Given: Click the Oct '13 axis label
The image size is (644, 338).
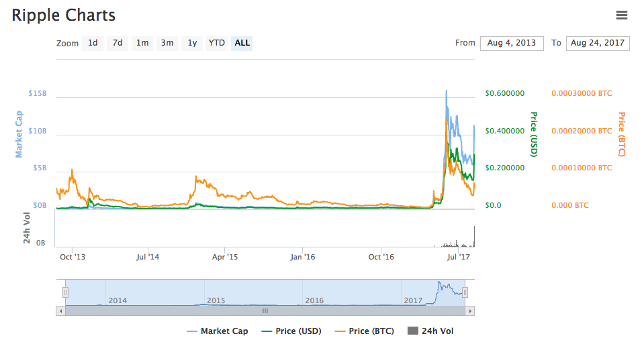Looking at the screenshot, I should [73, 258].
